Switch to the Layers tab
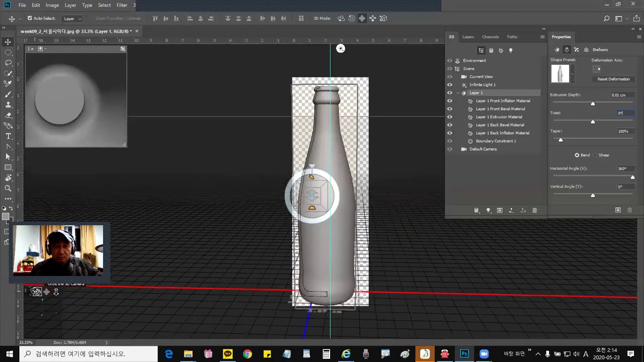 coord(468,37)
